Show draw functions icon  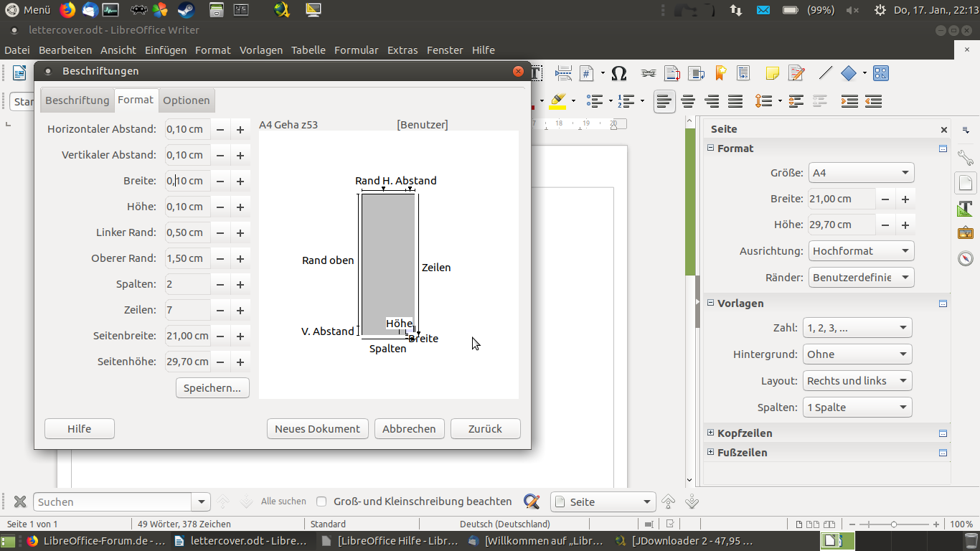pyautogui.click(x=881, y=73)
